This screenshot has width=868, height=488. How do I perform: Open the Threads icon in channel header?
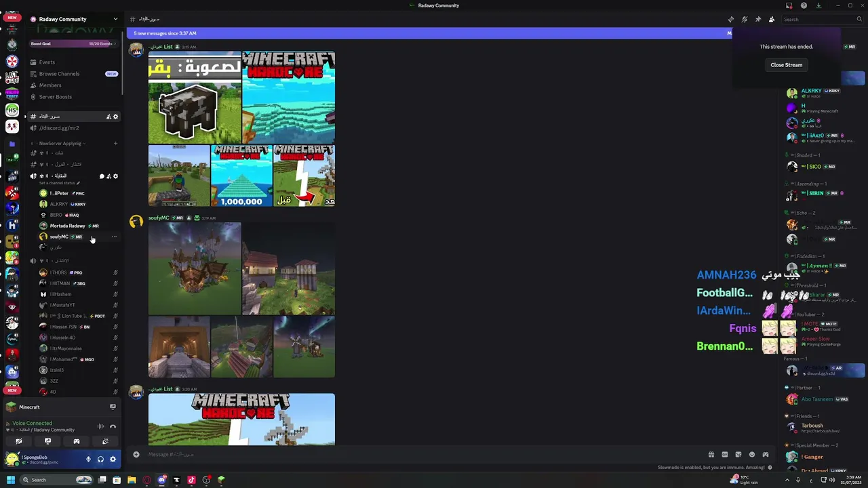[x=730, y=20]
